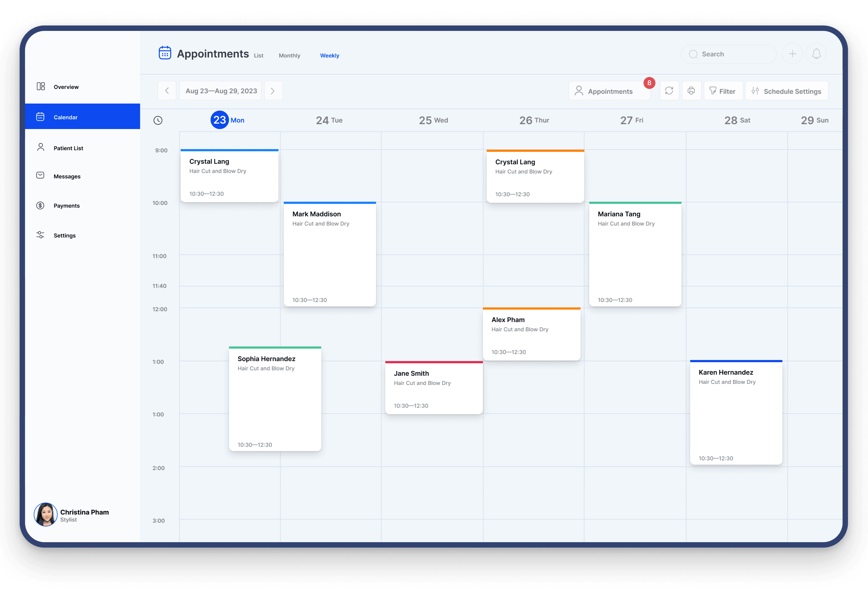Click the Patient List person icon
The image size is (868, 601).
point(41,147)
